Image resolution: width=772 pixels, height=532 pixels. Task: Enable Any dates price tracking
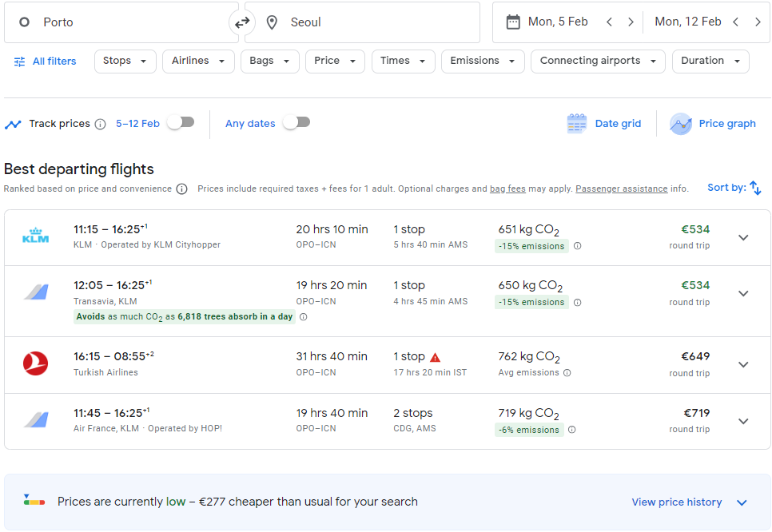click(296, 122)
